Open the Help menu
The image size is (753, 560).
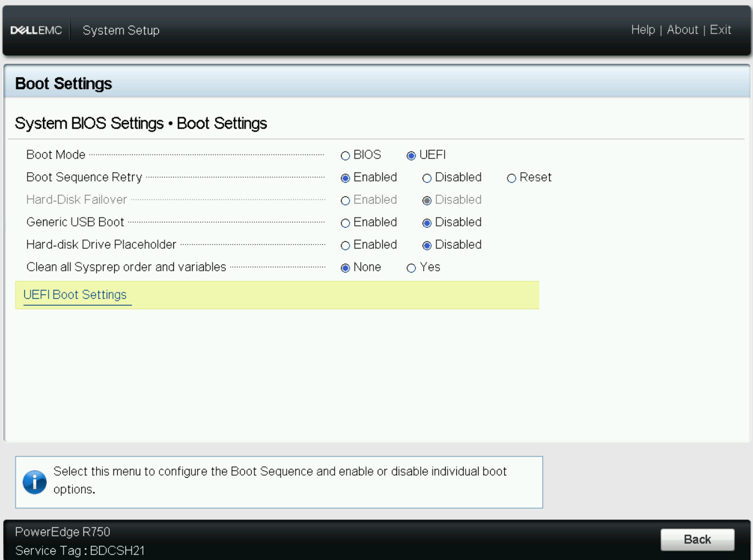(x=643, y=30)
